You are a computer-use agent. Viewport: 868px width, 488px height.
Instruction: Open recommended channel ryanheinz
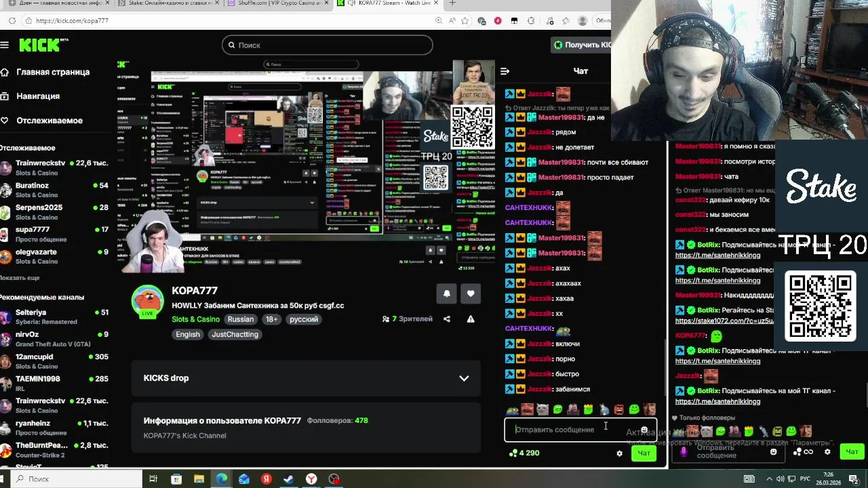(54, 428)
